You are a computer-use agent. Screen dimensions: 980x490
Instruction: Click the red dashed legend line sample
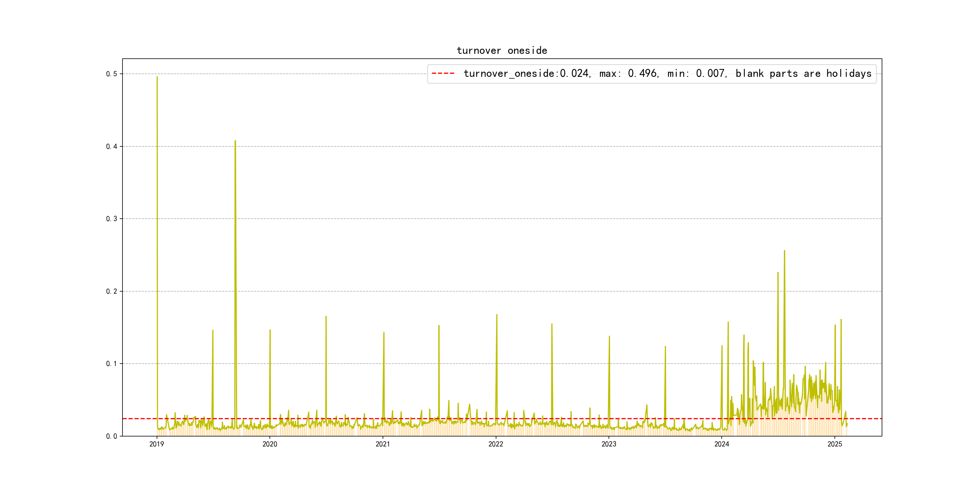point(443,73)
